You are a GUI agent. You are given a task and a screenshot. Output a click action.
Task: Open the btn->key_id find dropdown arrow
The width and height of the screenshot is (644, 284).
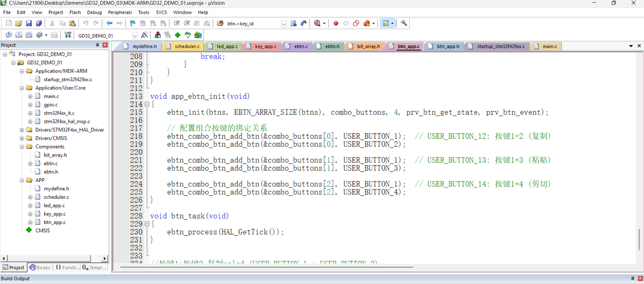[284, 23]
